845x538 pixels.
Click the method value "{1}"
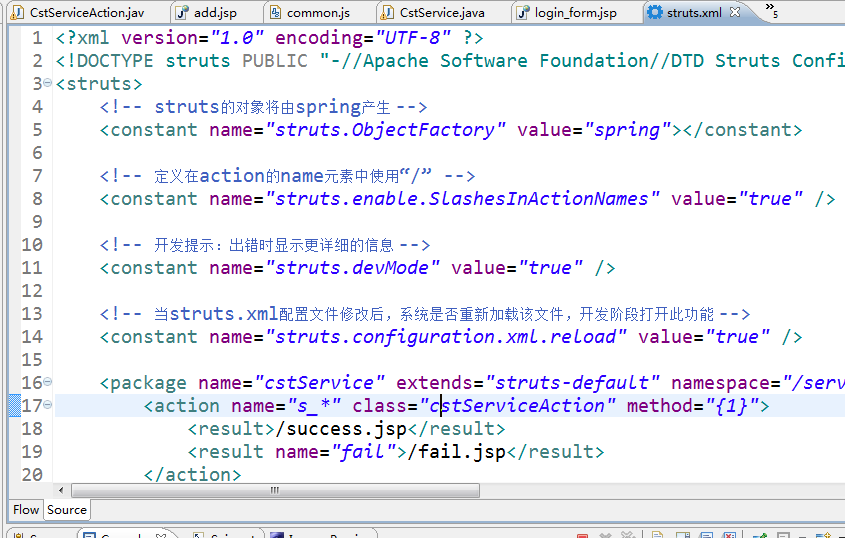click(731, 406)
